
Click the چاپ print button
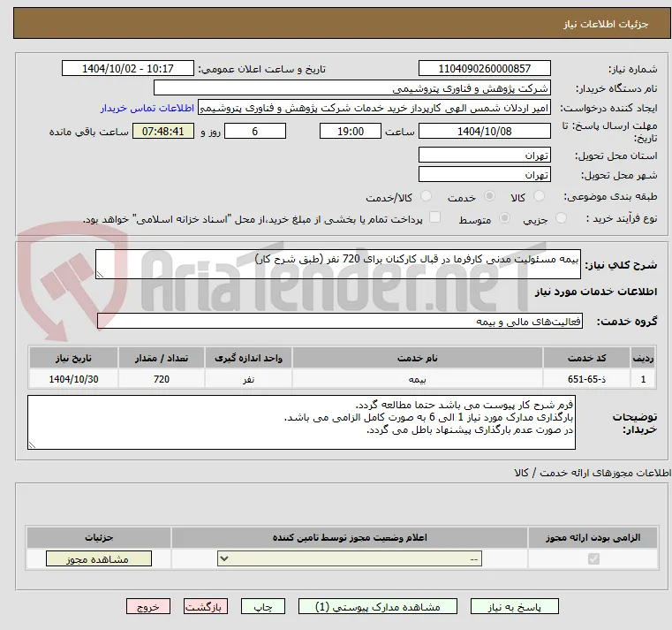point(263,607)
